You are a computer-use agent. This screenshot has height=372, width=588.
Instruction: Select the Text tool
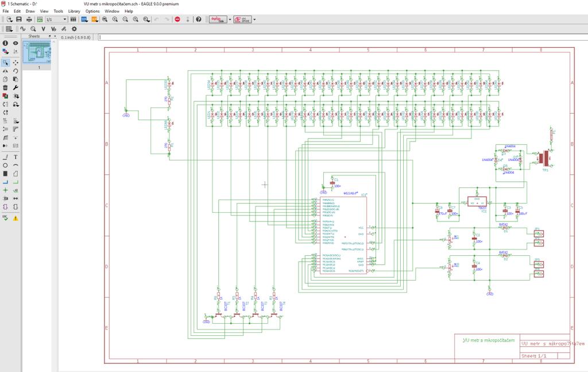tap(16, 157)
